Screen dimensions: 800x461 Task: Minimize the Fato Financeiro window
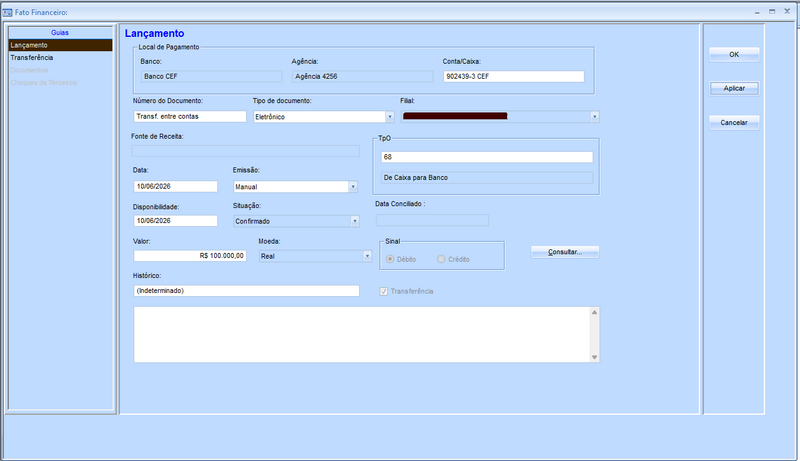coord(757,12)
